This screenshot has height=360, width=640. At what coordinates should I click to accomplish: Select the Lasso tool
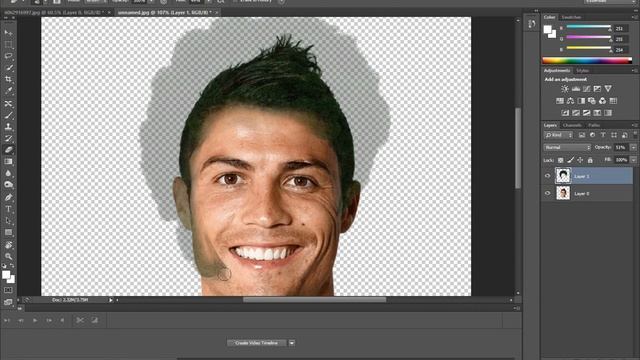[x=8, y=56]
